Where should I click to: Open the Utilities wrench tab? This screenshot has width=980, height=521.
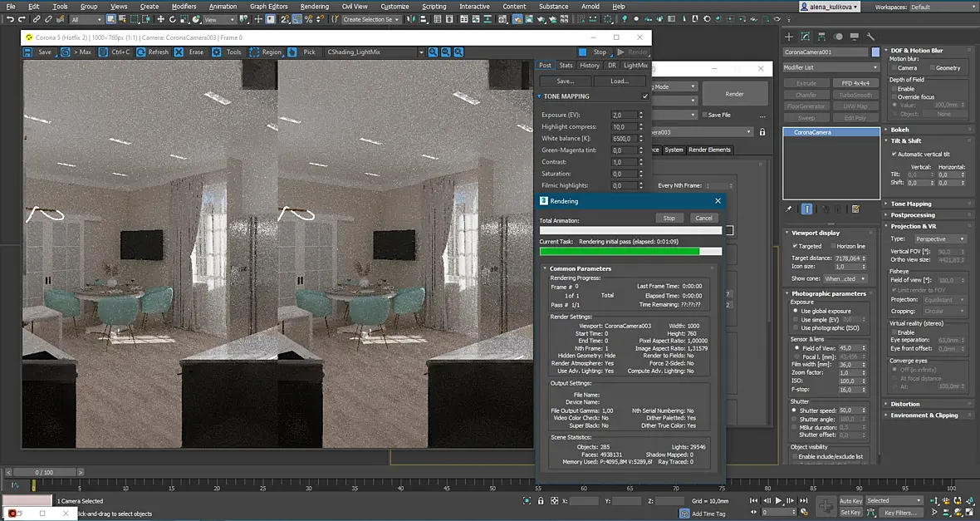(870, 37)
